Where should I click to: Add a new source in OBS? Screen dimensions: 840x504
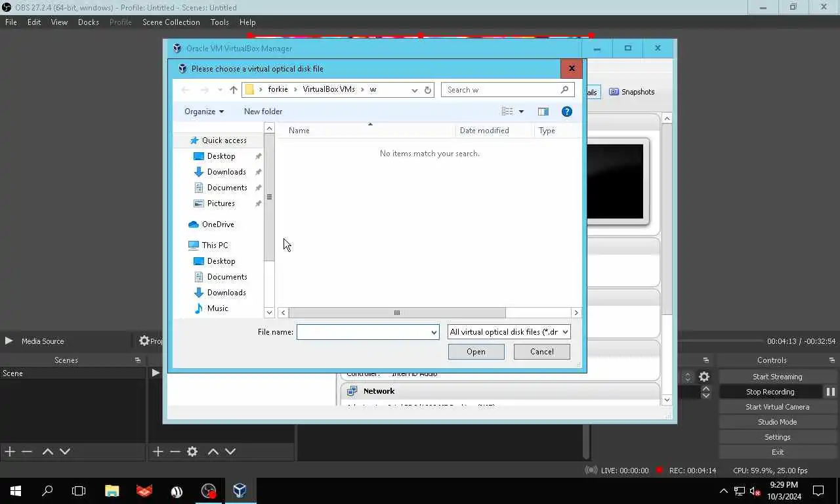pos(157,451)
